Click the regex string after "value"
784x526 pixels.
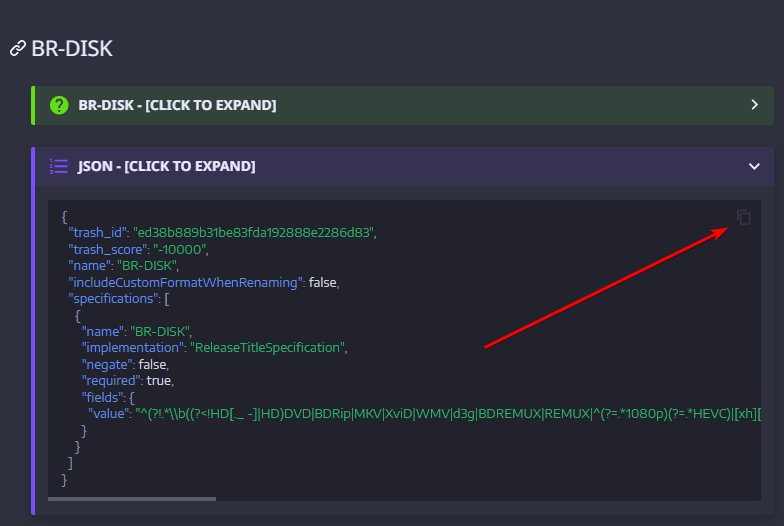click(x=450, y=413)
